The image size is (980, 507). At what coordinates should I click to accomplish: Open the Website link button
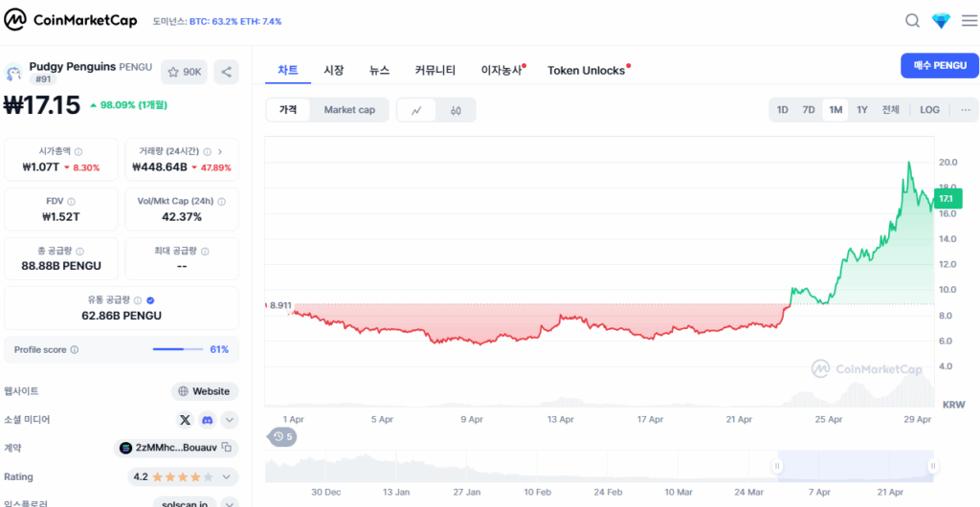pyautogui.click(x=205, y=391)
